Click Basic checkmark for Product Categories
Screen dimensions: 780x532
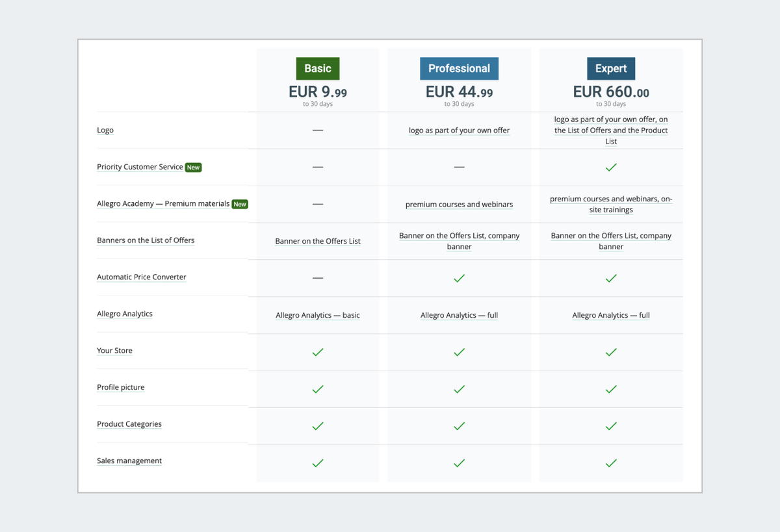click(x=318, y=426)
